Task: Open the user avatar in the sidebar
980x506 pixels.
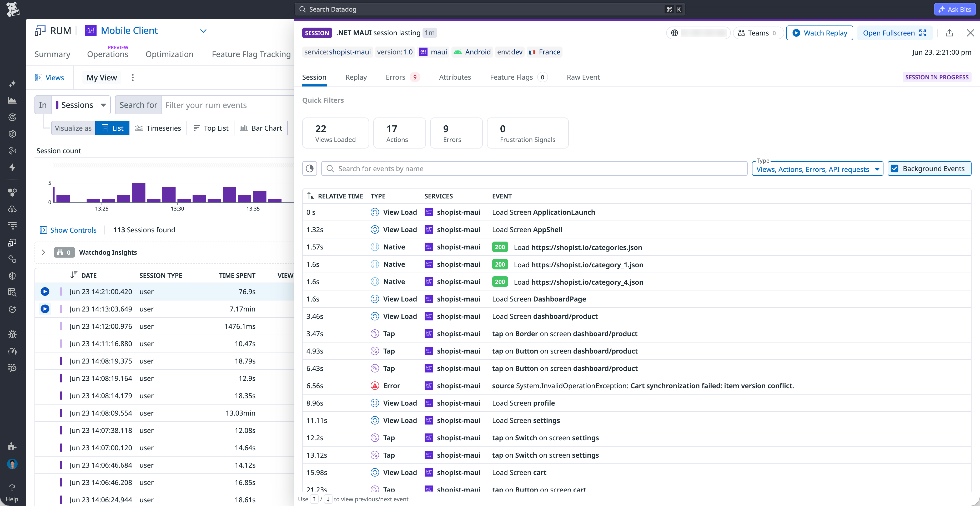Action: (12, 464)
